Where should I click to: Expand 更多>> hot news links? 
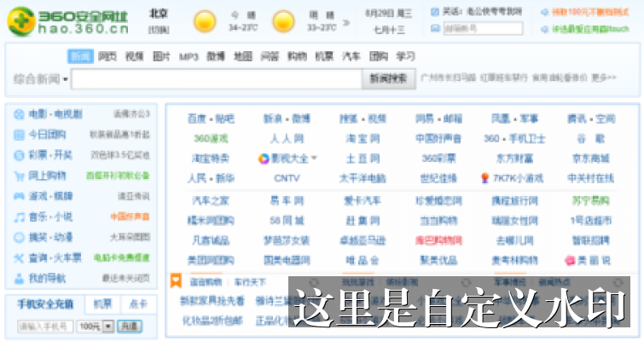pos(604,77)
